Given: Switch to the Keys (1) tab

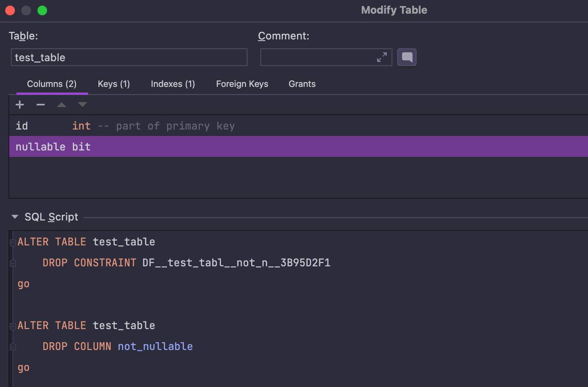Looking at the screenshot, I should [x=113, y=84].
